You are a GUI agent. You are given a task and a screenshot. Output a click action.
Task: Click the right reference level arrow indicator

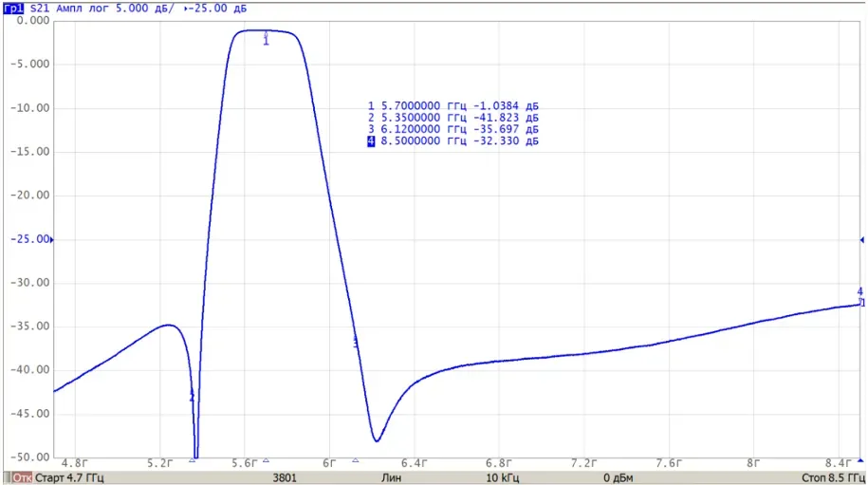pos(862,240)
